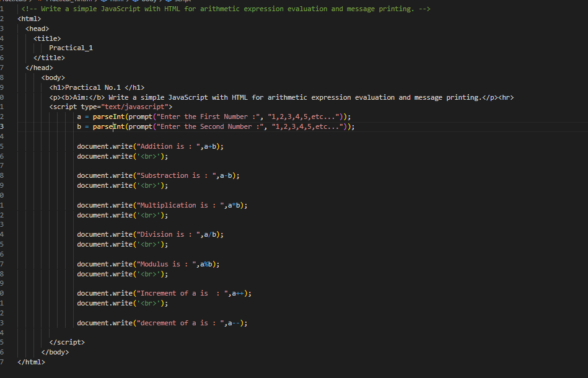Click the "Increment of a is : " string
This screenshot has height=378, width=588.
182,293
